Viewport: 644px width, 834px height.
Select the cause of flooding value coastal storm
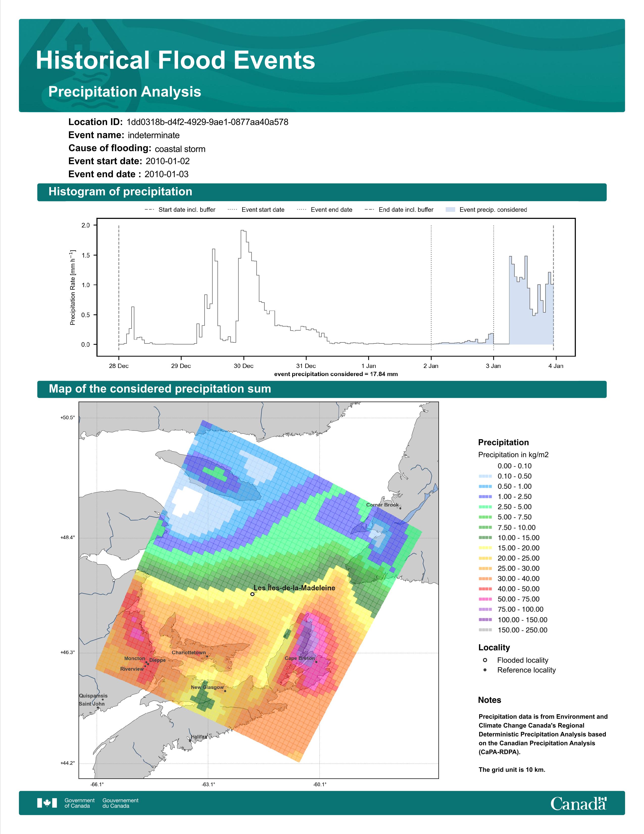click(180, 149)
